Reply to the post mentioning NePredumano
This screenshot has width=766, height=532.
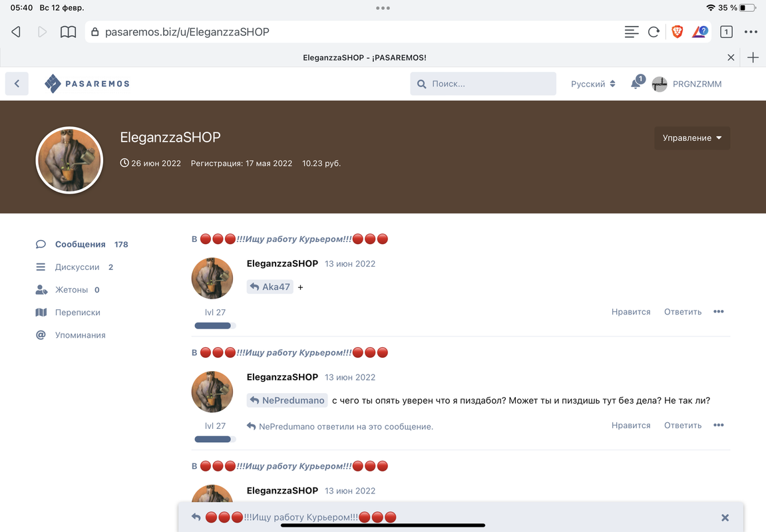(x=682, y=426)
